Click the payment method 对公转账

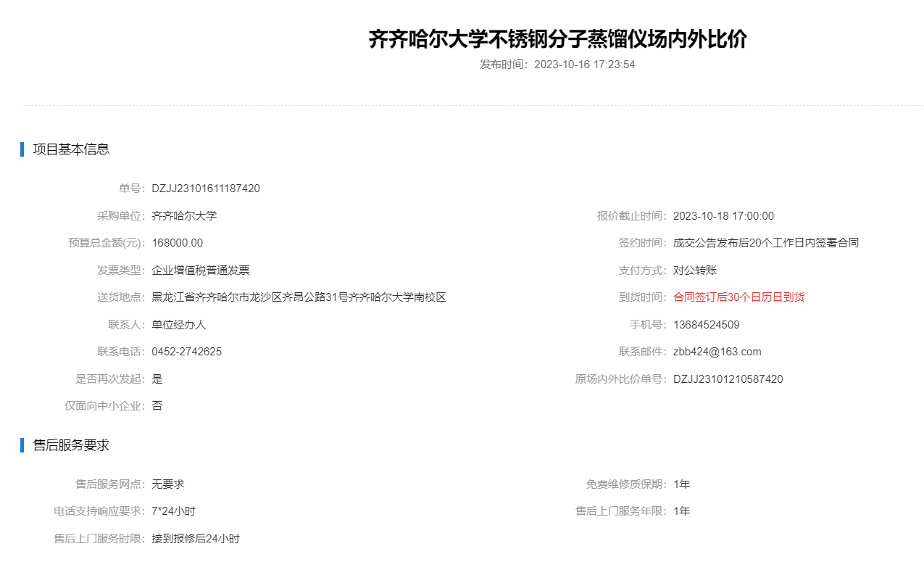pyautogui.click(x=695, y=270)
